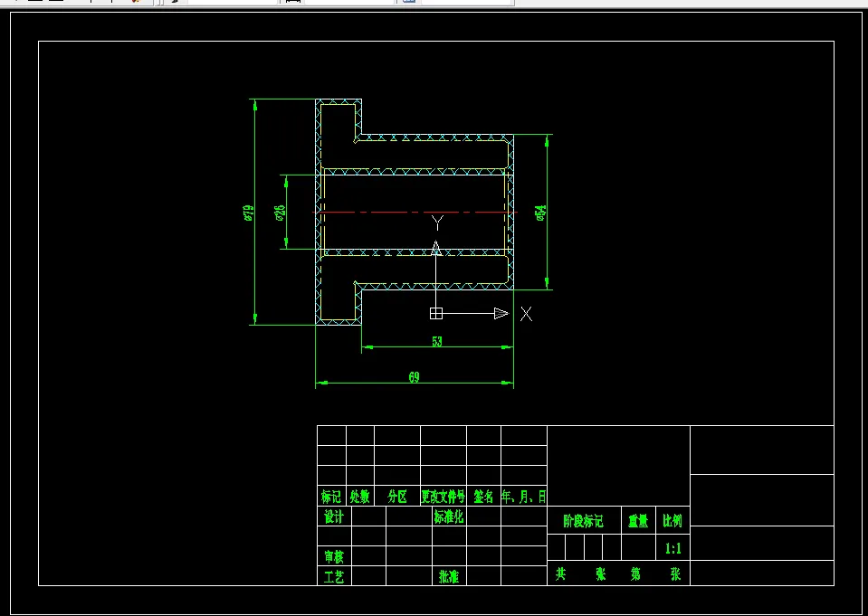Click the 年、月、日 title block cell

tap(524, 497)
